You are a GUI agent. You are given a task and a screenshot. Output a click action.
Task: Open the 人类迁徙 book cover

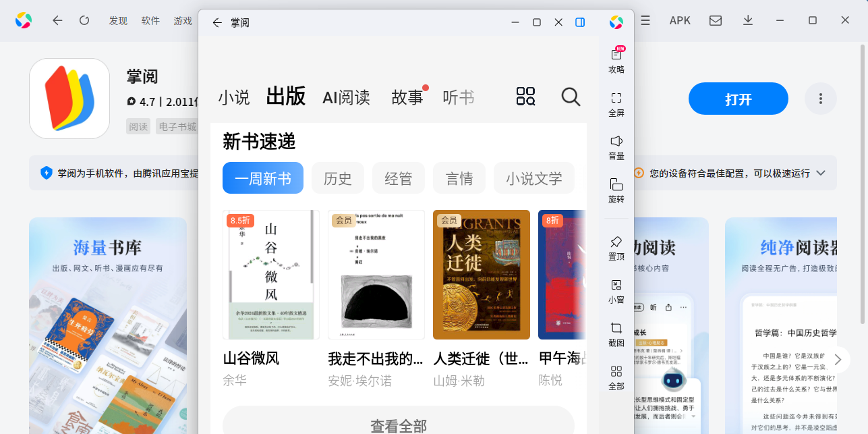(x=481, y=275)
